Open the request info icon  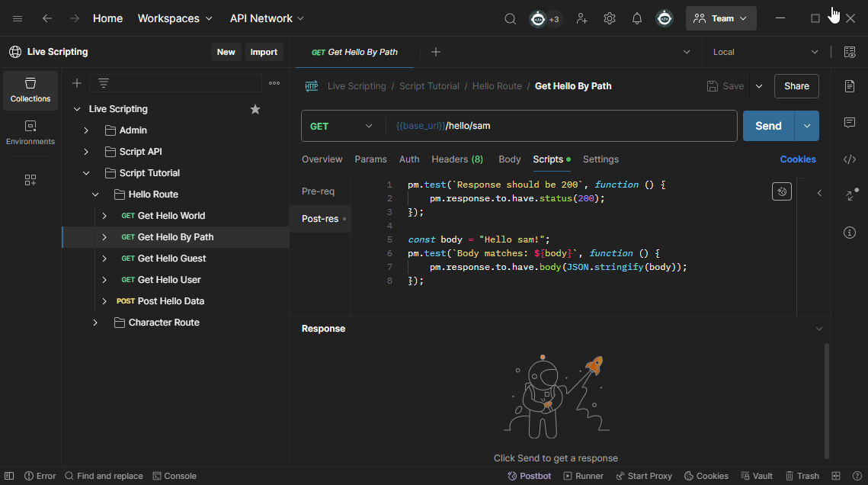tap(850, 233)
